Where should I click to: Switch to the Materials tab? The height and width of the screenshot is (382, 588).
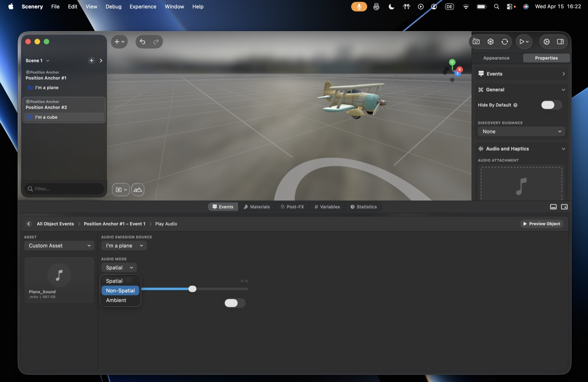(x=257, y=207)
